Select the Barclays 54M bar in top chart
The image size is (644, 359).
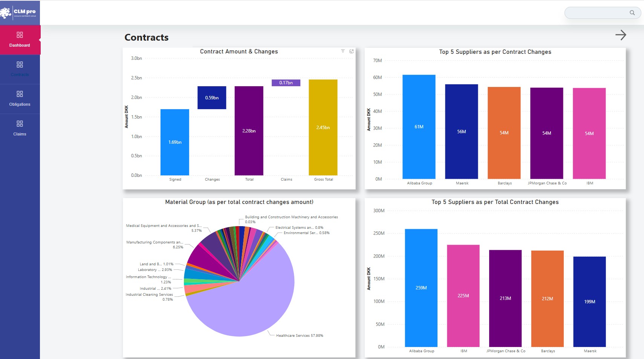point(504,133)
